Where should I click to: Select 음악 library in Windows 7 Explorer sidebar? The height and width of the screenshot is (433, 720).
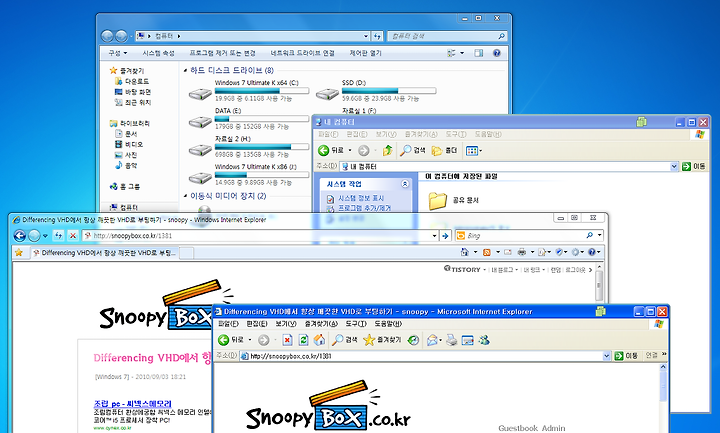point(126,165)
